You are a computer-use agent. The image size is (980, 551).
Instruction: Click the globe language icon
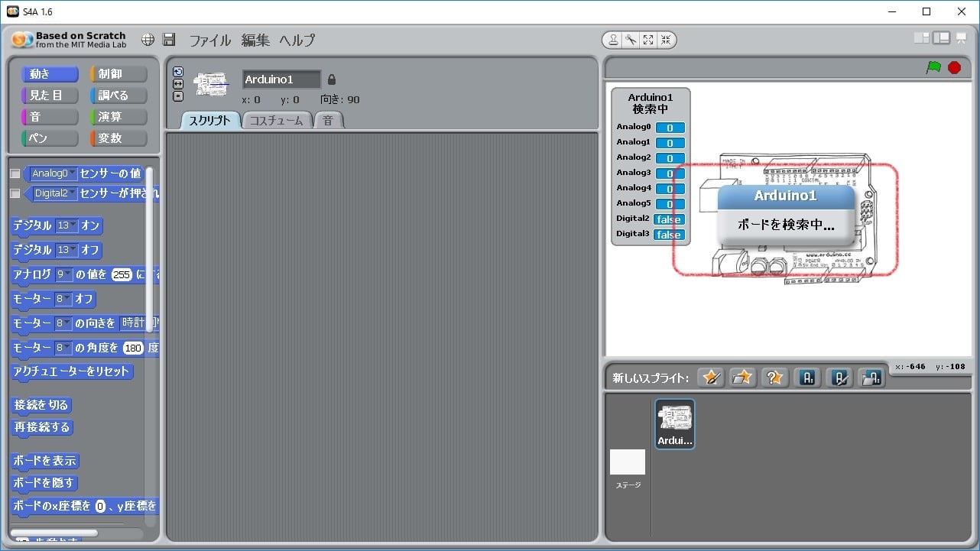tap(148, 40)
